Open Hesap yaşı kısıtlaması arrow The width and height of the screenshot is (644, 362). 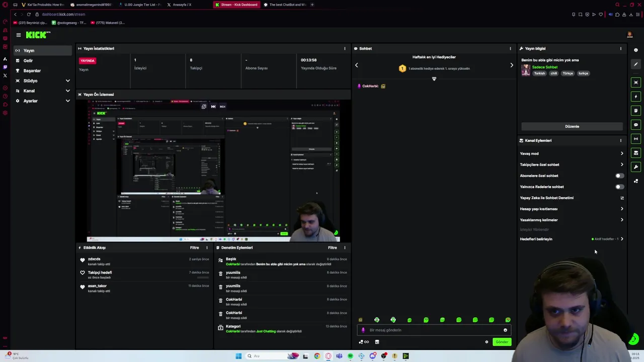622,209
